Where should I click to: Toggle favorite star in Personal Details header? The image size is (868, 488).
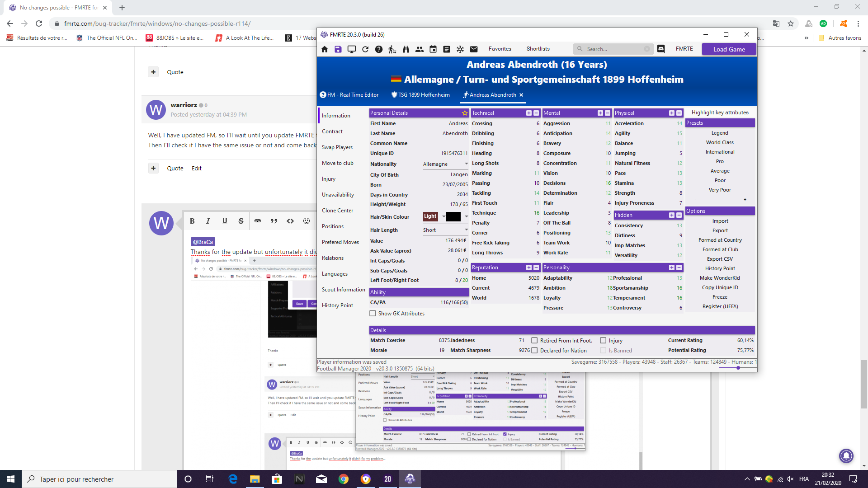(465, 113)
